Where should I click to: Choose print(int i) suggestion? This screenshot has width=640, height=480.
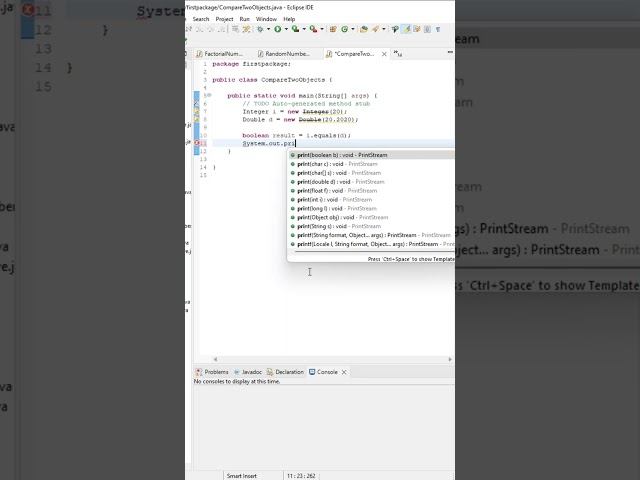[371, 200]
